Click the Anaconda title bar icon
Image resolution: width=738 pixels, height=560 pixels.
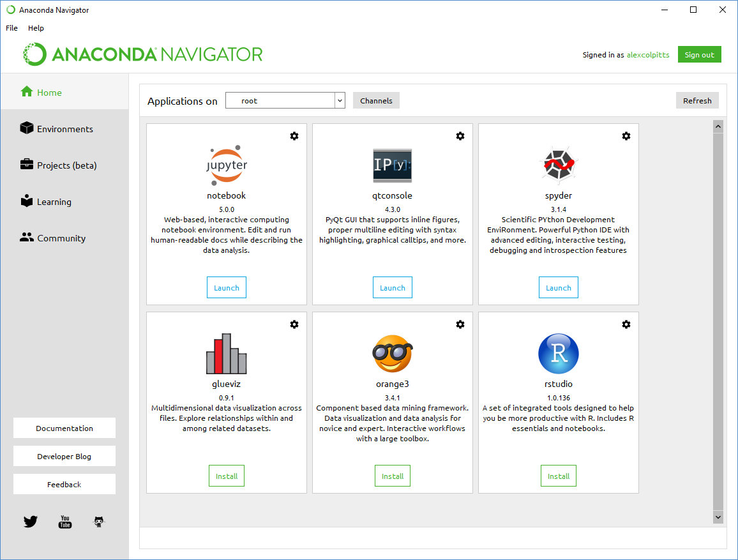(x=11, y=10)
